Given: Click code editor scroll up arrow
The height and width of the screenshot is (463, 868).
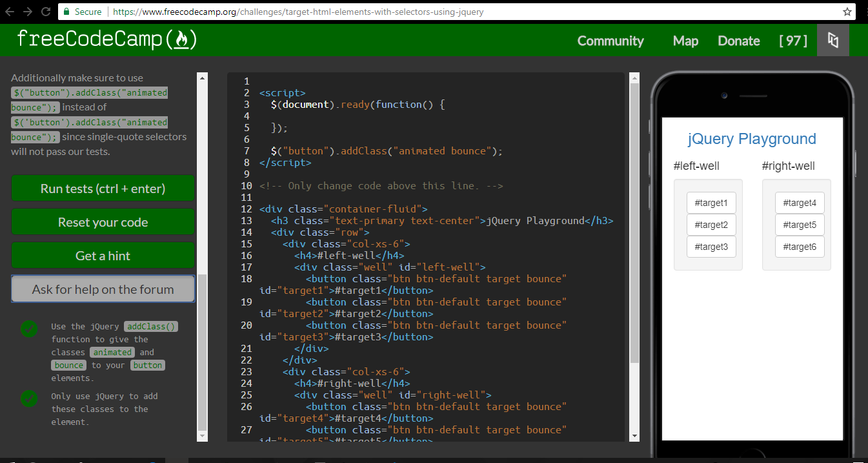Looking at the screenshot, I should [634, 78].
